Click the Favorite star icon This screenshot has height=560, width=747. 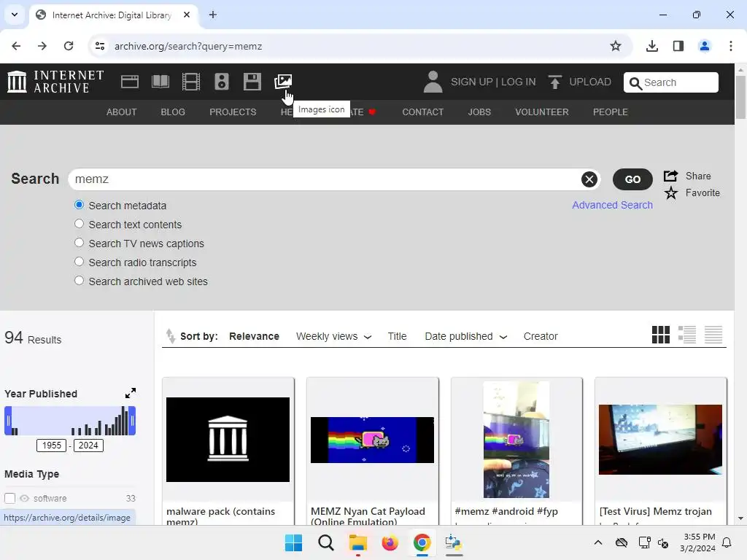click(x=671, y=192)
